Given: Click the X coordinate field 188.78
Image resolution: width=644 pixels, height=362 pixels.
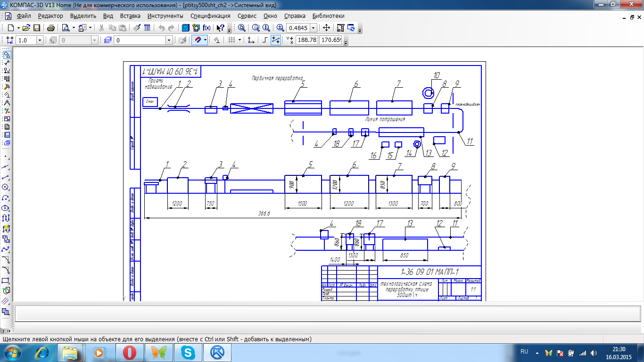Looking at the screenshot, I should pos(306,41).
